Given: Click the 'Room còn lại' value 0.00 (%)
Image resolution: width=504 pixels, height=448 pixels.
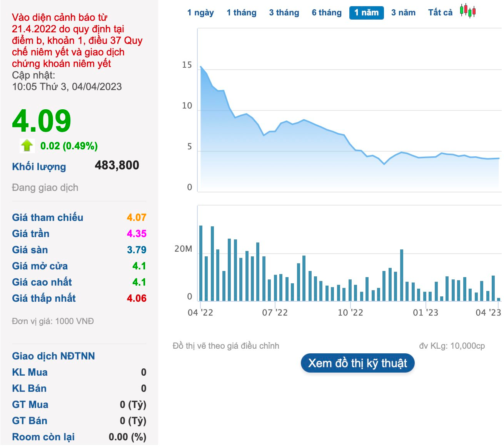Looking at the screenshot, I should click(x=127, y=437).
